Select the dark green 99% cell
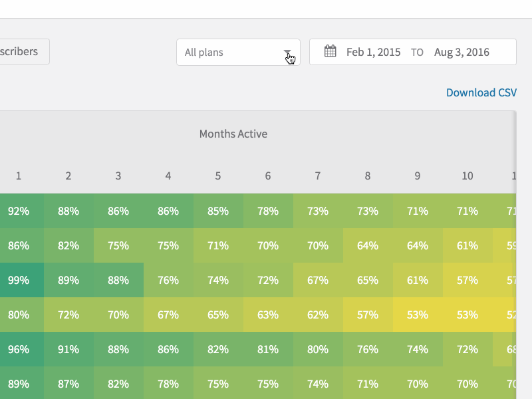The image size is (532, 399). pyautogui.click(x=18, y=280)
